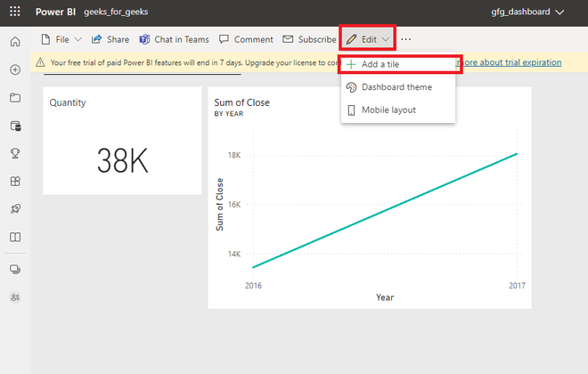This screenshot has height=374, width=588.
Task: Go to Home in the sidebar
Action: pyautogui.click(x=15, y=42)
